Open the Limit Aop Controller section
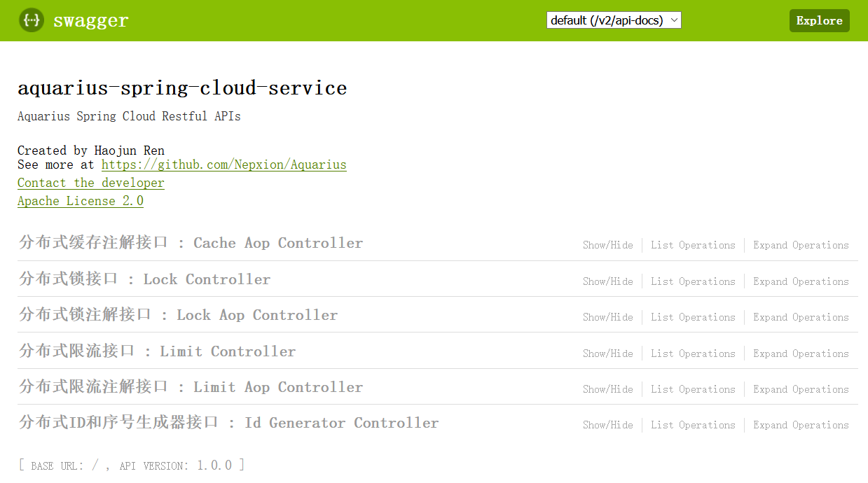868x483 pixels. click(x=191, y=387)
